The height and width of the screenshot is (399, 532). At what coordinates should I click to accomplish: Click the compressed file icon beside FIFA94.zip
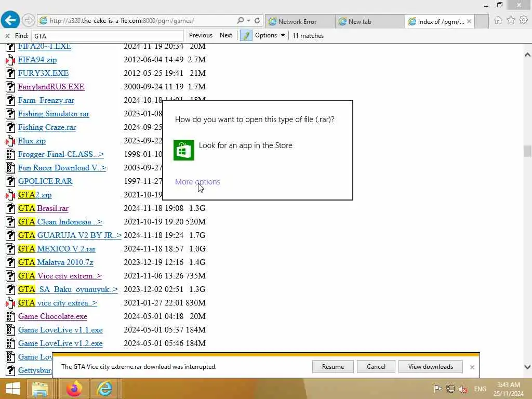tap(10, 60)
